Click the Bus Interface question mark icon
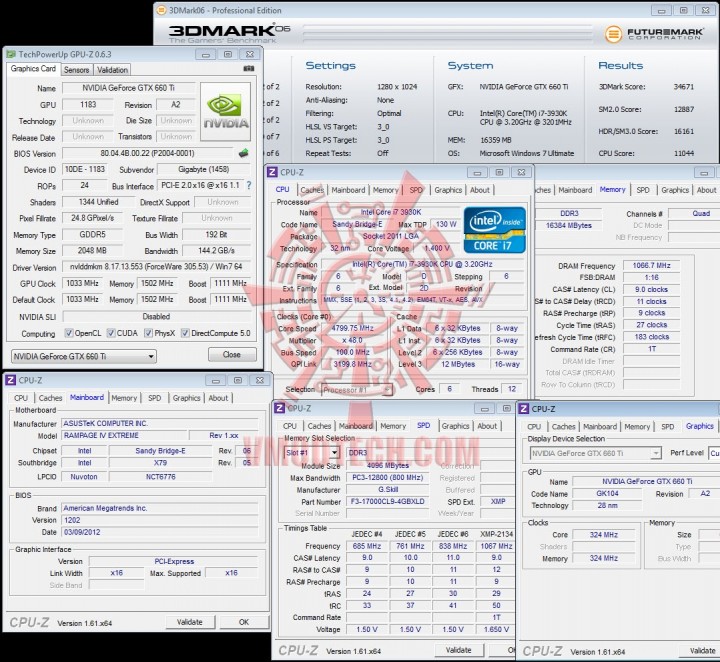This screenshot has width=720, height=662. click(x=248, y=185)
